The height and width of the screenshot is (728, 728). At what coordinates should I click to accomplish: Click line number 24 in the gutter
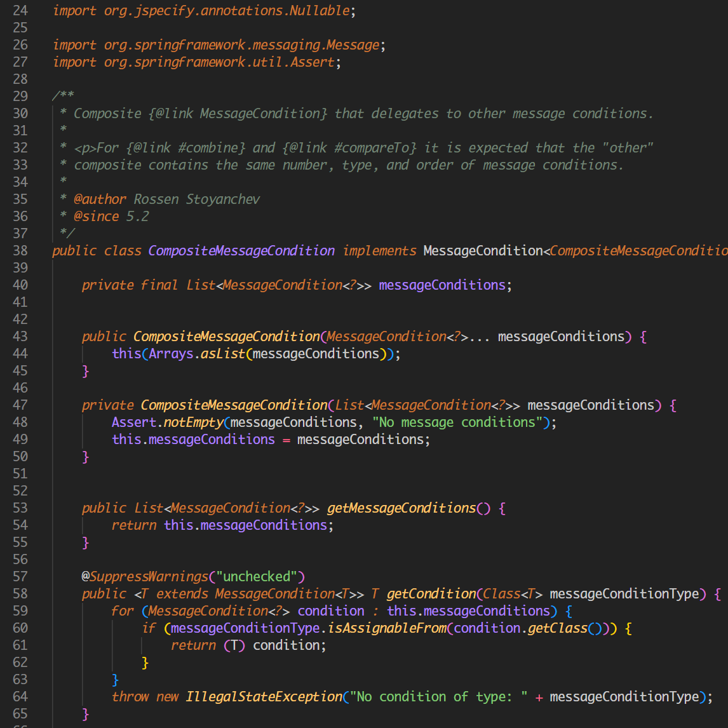click(x=20, y=10)
